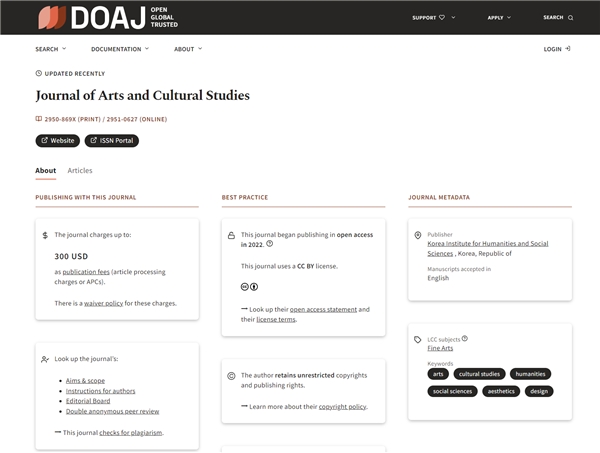Click the Website external link button
The width and height of the screenshot is (600, 453).
58,141
